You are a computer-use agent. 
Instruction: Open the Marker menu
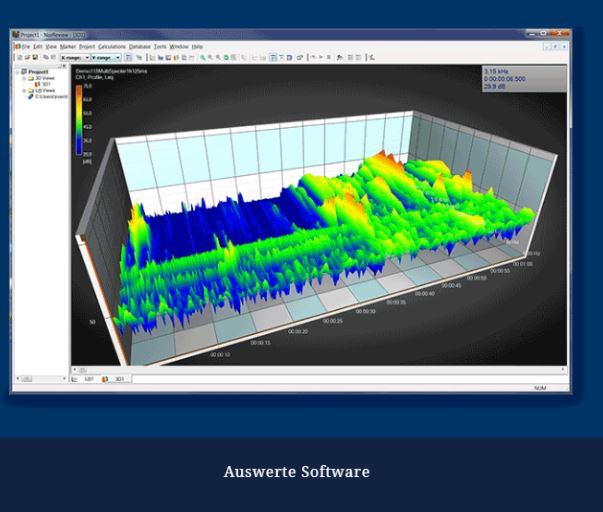[67, 46]
